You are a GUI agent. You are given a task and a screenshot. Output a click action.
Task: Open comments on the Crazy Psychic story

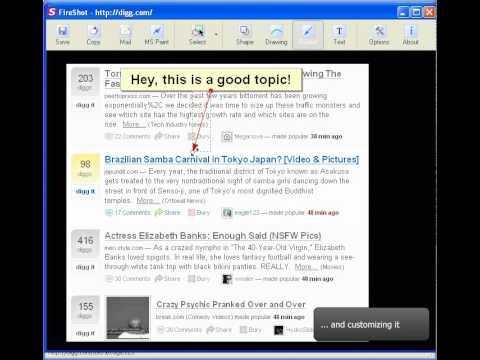[x=179, y=330]
